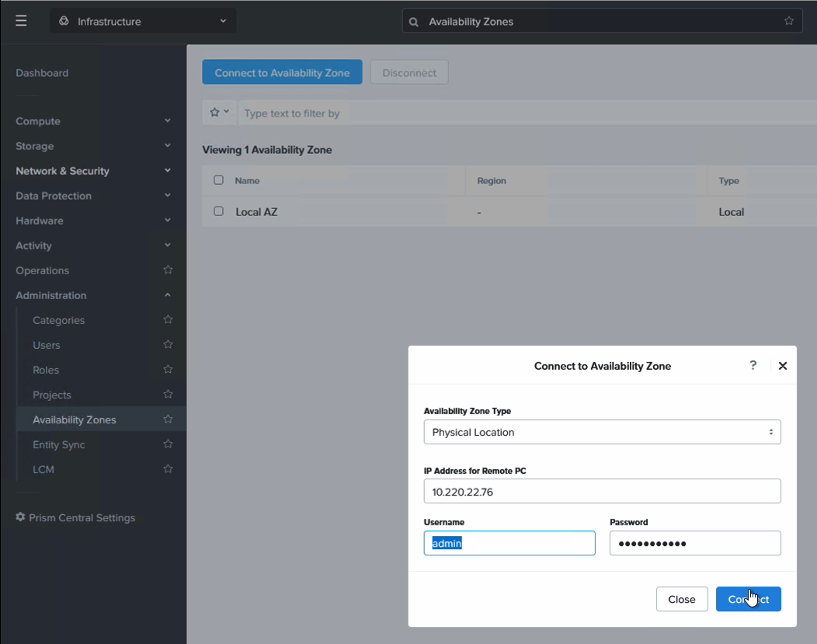Star the Availability Zones sidebar entry

[x=168, y=419]
